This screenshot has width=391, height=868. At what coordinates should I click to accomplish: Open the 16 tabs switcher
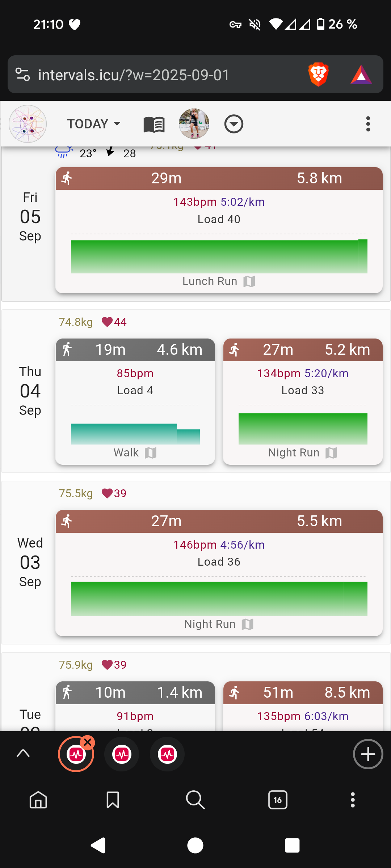pos(278,800)
